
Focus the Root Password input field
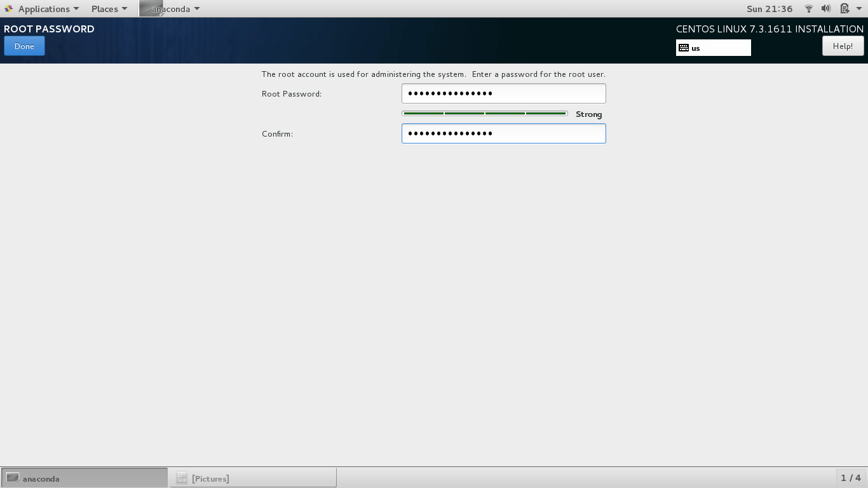(x=503, y=93)
